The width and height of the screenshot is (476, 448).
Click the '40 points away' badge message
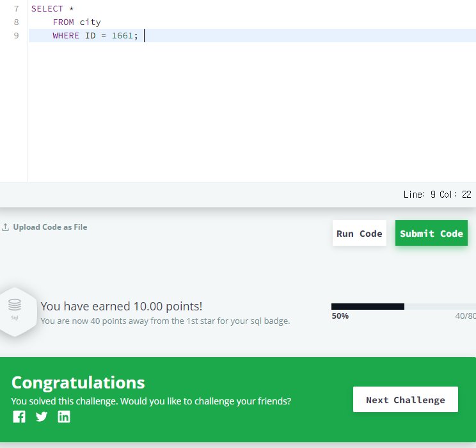click(x=165, y=321)
